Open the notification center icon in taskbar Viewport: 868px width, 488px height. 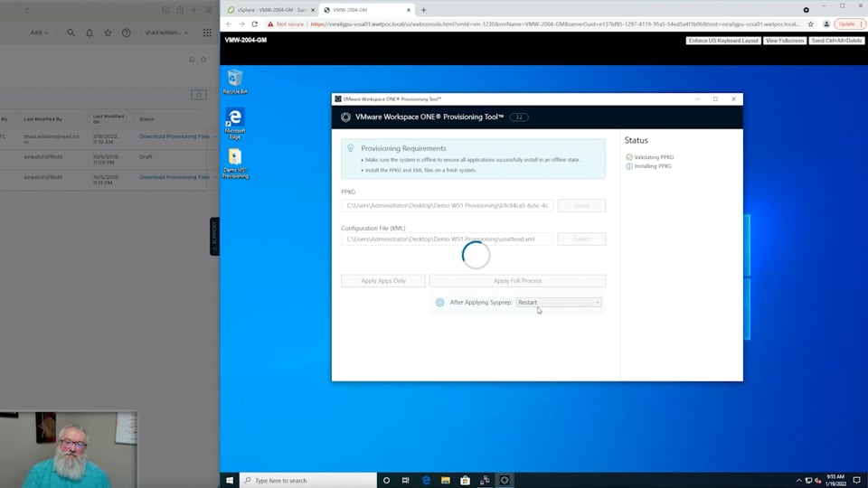857,480
